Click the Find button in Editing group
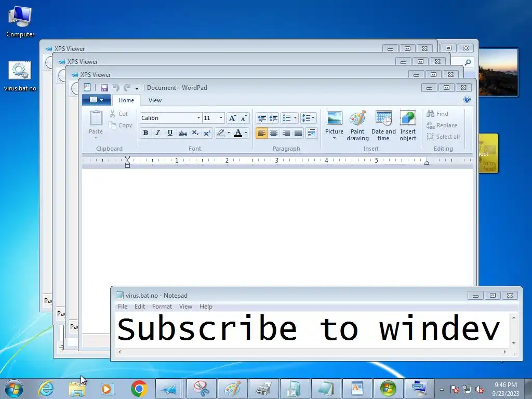 tap(437, 114)
